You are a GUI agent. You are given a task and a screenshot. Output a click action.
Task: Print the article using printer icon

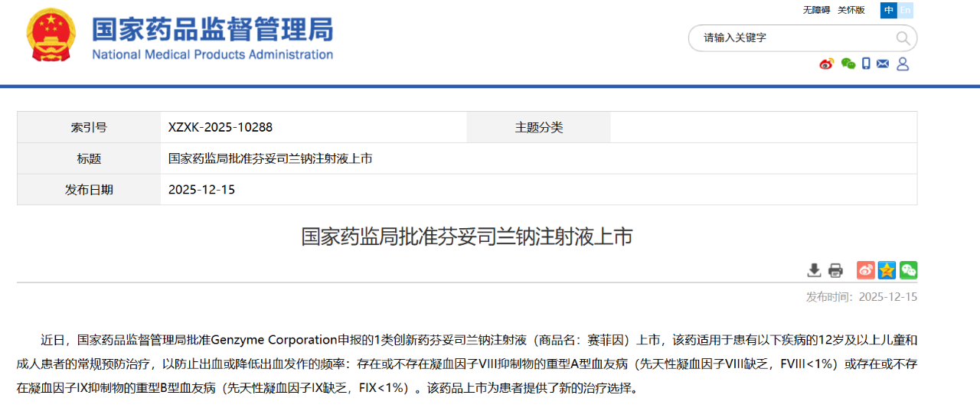pyautogui.click(x=835, y=270)
